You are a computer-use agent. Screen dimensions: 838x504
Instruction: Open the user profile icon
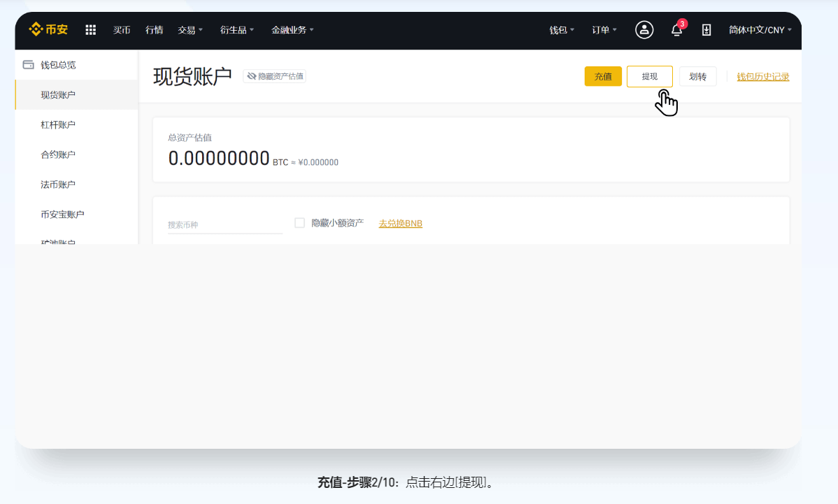(x=644, y=30)
